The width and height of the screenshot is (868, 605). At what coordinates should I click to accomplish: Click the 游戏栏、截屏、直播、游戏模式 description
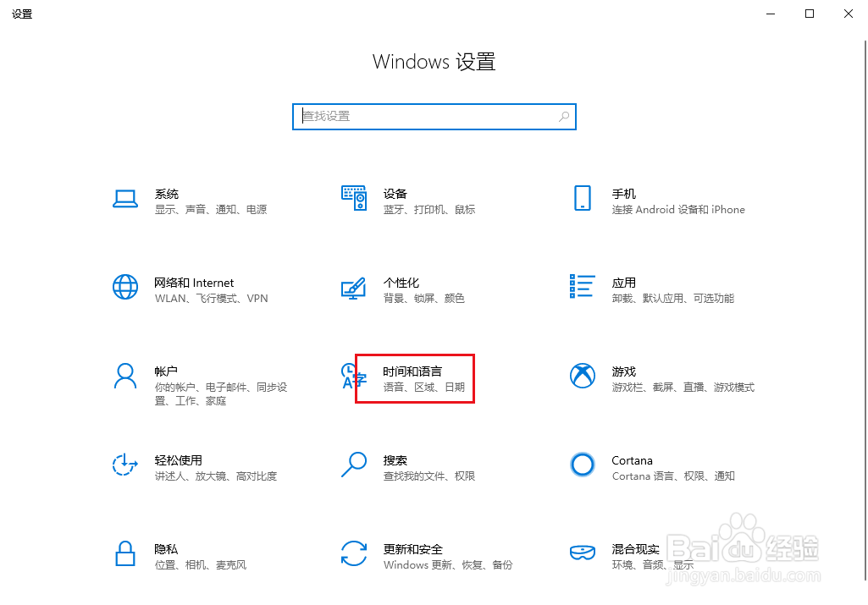point(683,387)
